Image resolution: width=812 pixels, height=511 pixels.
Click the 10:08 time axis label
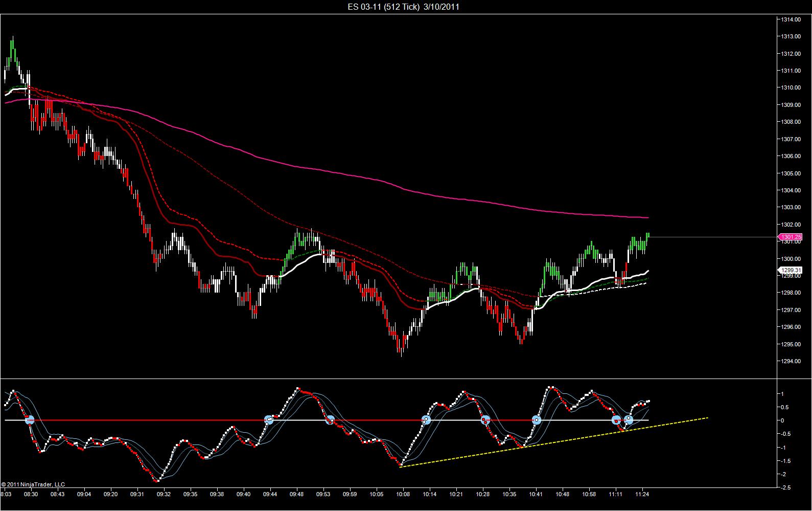(x=403, y=495)
